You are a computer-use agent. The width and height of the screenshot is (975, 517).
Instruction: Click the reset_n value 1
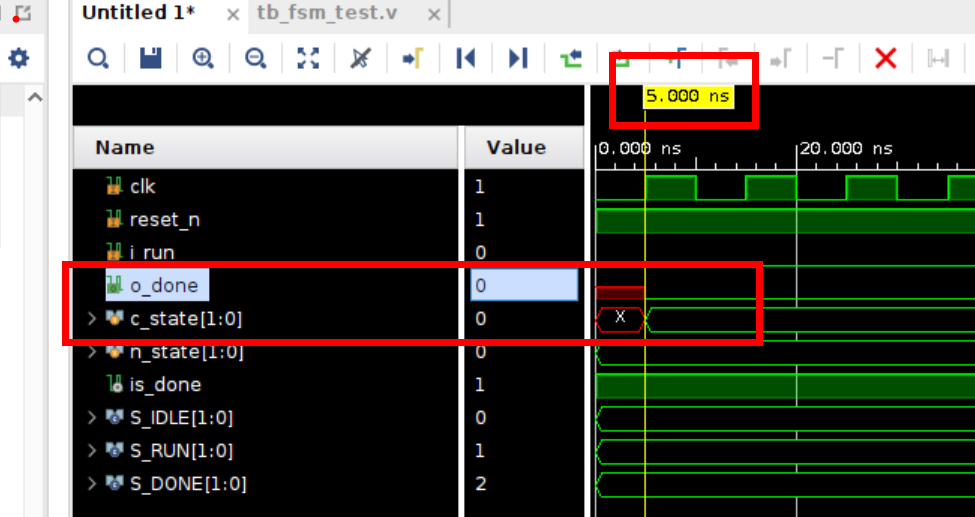(479, 220)
